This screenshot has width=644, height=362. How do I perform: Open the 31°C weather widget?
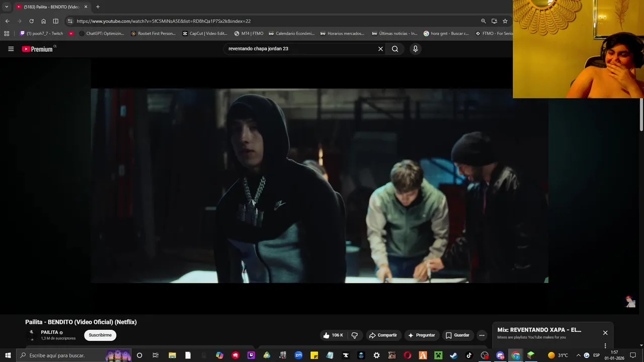(558, 355)
